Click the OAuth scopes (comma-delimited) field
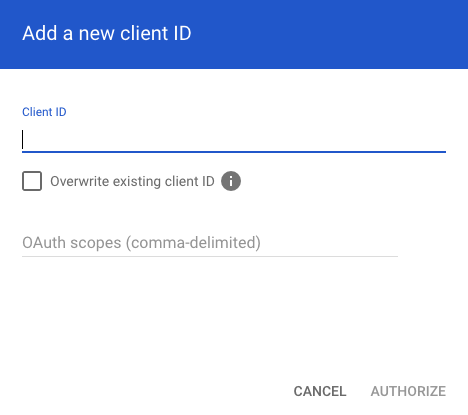 coord(210,243)
